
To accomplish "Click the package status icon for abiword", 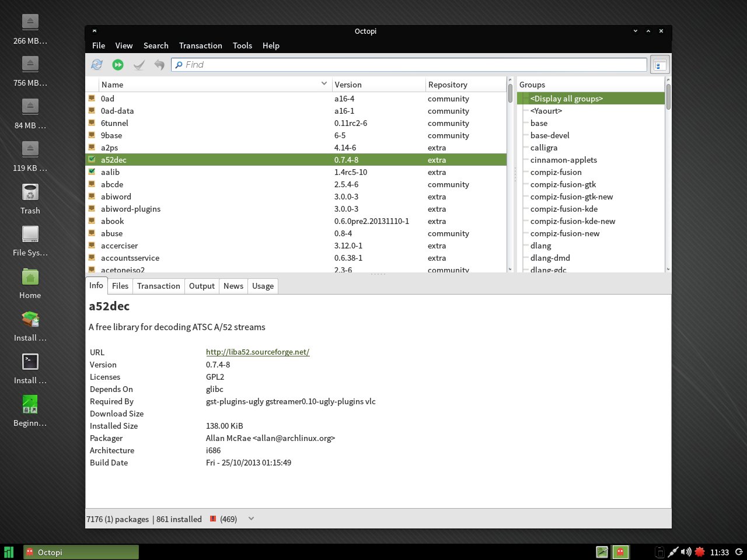I will point(92,197).
